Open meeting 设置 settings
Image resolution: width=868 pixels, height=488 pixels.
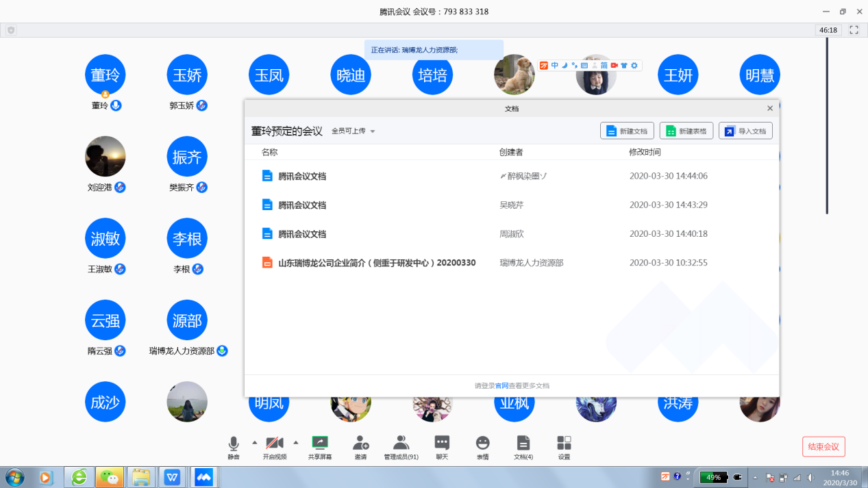[564, 447]
